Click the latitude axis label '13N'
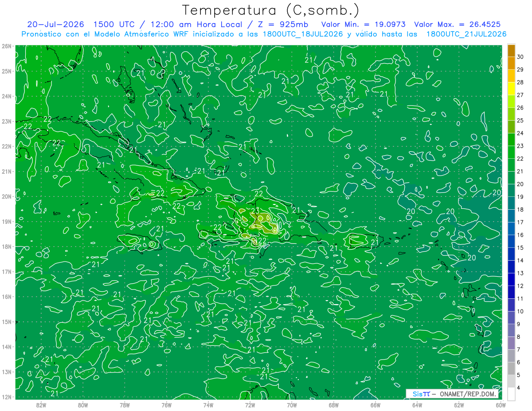Image resolution: width=532 pixels, height=411 pixels. pos(6,372)
